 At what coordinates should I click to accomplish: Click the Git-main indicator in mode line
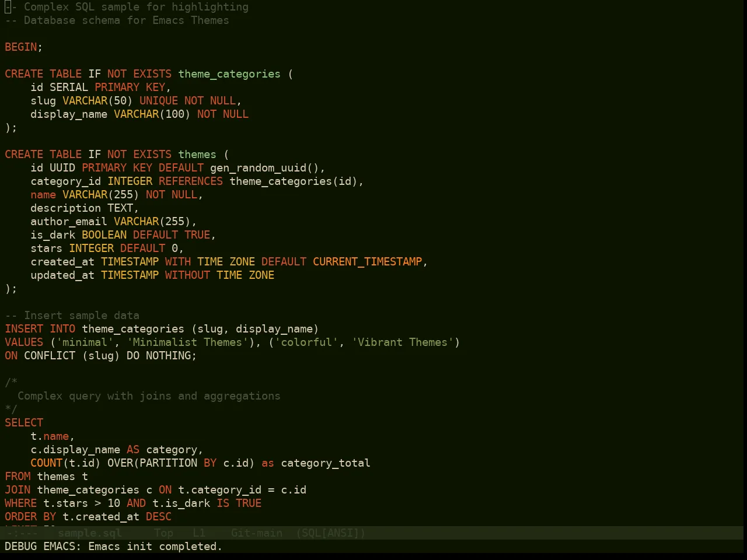(257, 533)
